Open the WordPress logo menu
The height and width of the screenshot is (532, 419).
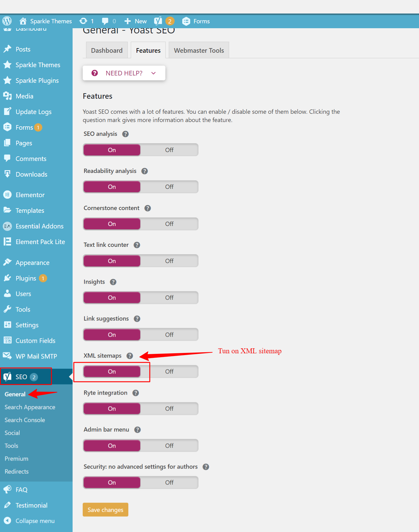[7, 21]
